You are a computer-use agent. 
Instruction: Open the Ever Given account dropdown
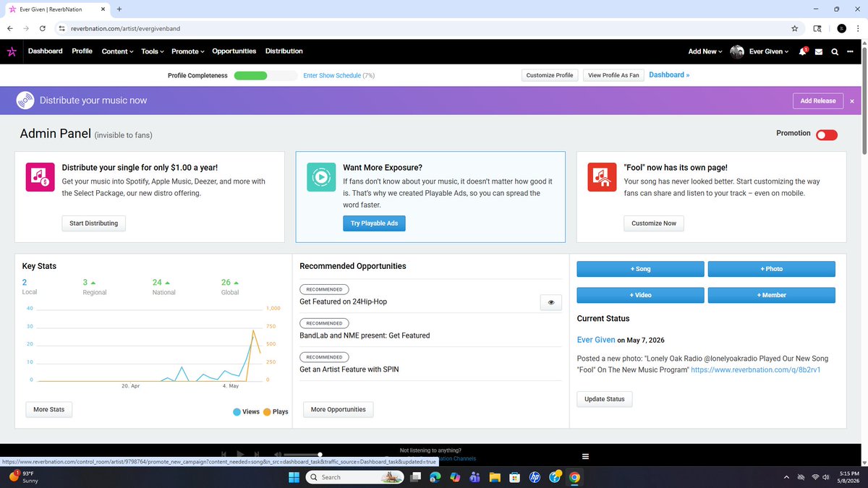(x=769, y=51)
